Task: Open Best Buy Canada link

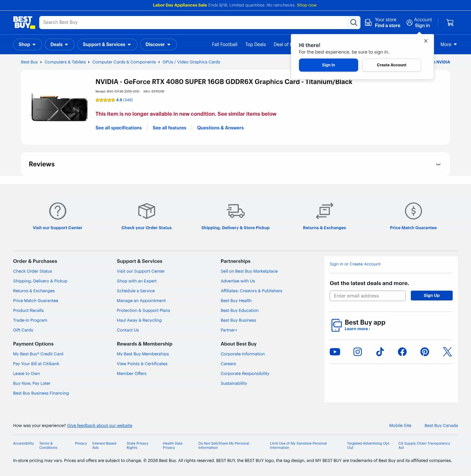Action: [441, 426]
